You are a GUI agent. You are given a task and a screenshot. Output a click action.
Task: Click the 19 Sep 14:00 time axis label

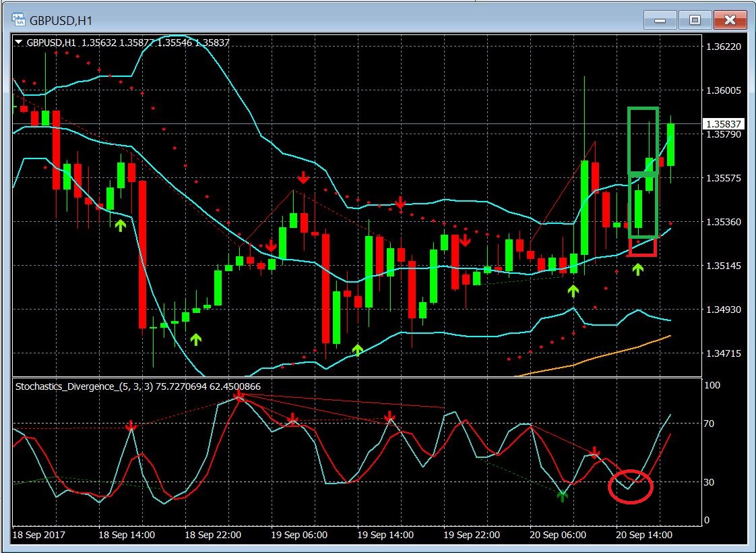point(385,535)
